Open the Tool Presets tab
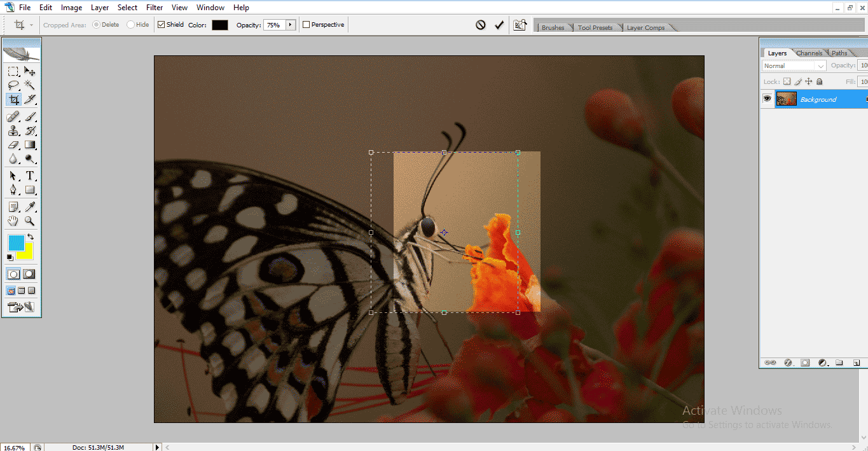 click(x=595, y=27)
